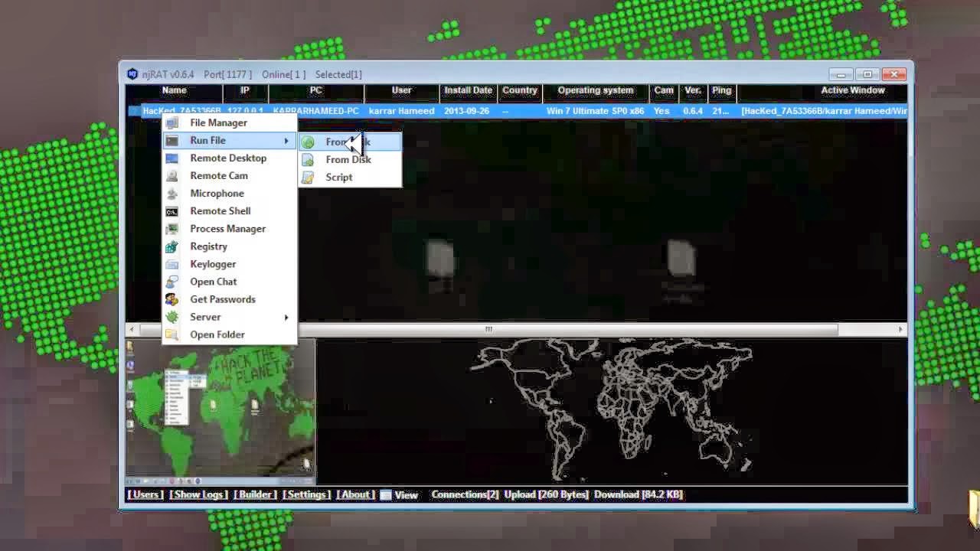Click the horizontal scrollbar's right arrow
The width and height of the screenshot is (980, 551).
tap(901, 329)
